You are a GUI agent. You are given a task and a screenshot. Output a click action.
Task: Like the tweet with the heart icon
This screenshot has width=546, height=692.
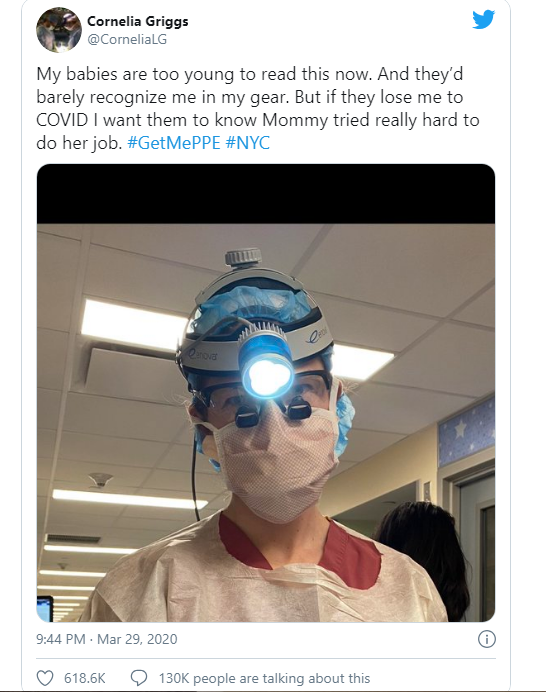click(x=45, y=677)
